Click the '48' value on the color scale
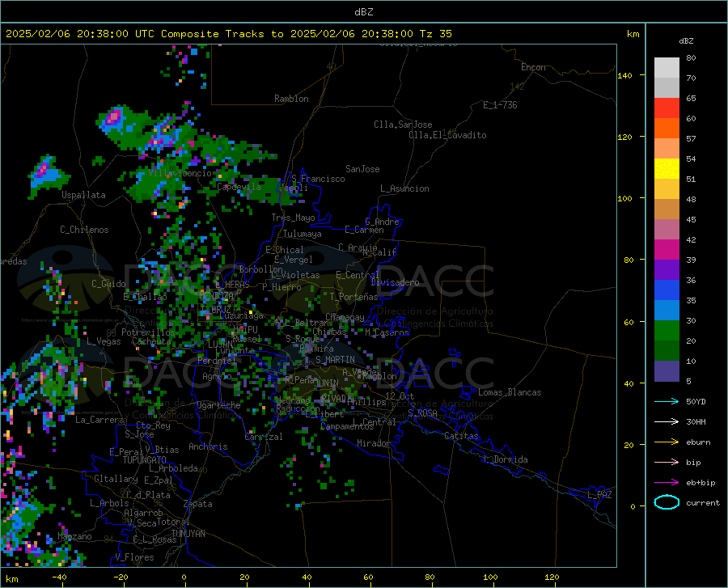The height and width of the screenshot is (588, 728). [691, 200]
